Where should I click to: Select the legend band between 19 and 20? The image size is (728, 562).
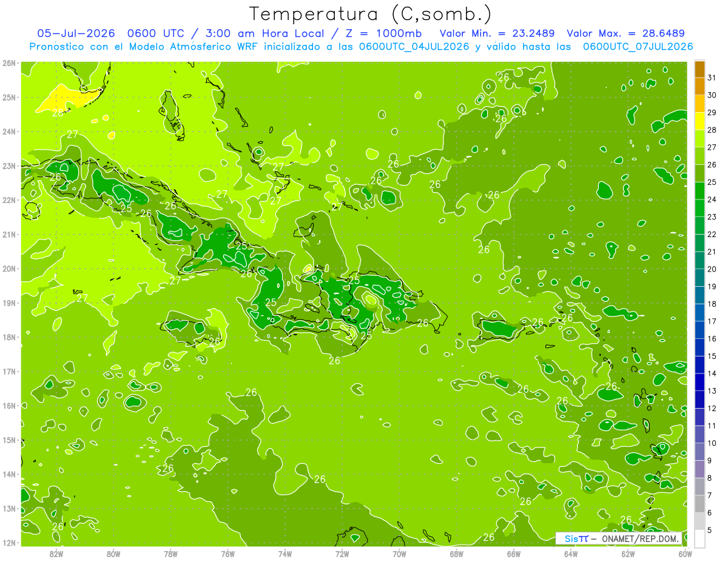pyautogui.click(x=699, y=278)
